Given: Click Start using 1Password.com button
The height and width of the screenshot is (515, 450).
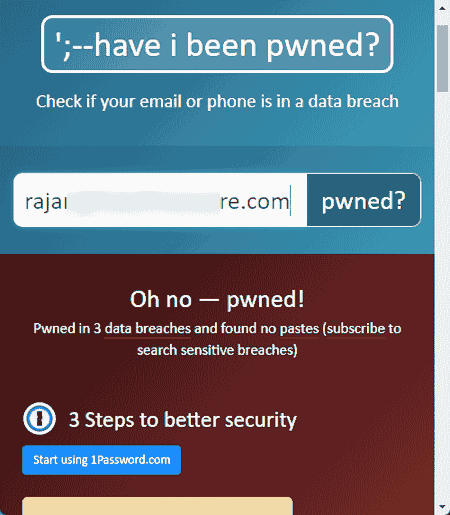Looking at the screenshot, I should (x=102, y=460).
